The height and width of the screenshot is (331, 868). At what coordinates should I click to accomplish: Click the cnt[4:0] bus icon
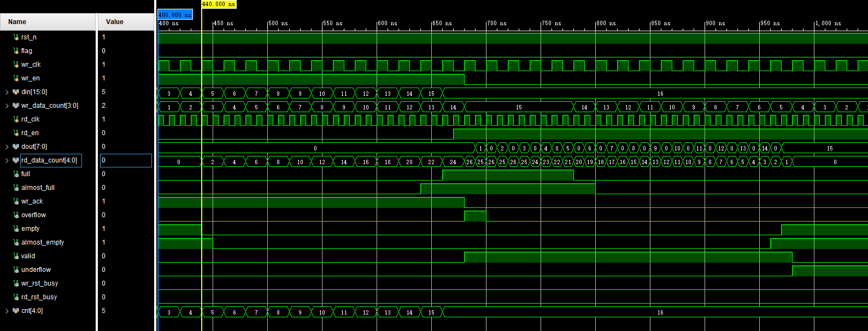click(x=16, y=311)
